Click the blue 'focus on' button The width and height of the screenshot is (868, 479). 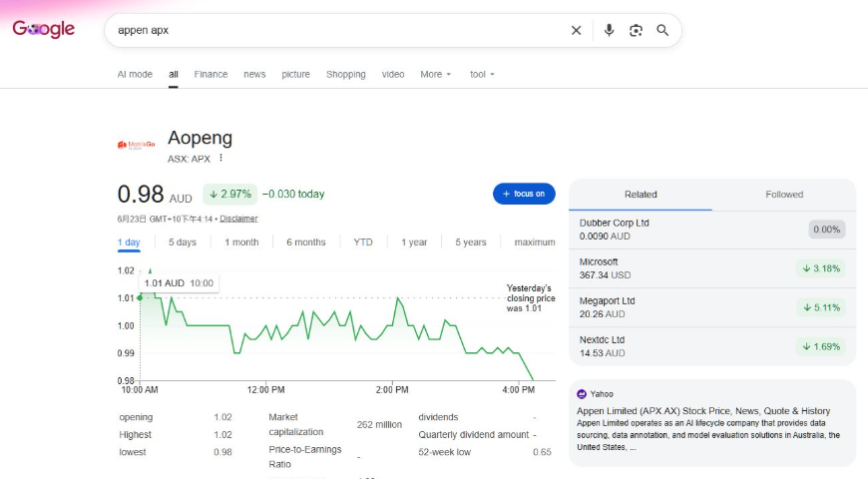click(x=524, y=194)
